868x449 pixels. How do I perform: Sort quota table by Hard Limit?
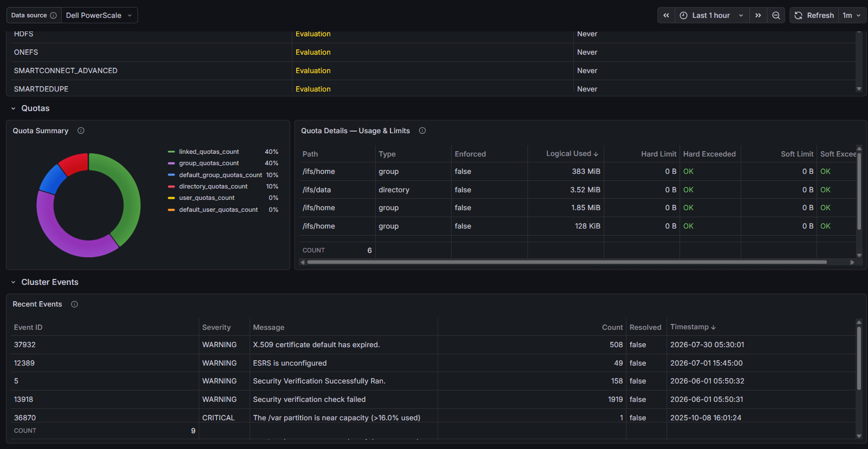658,154
